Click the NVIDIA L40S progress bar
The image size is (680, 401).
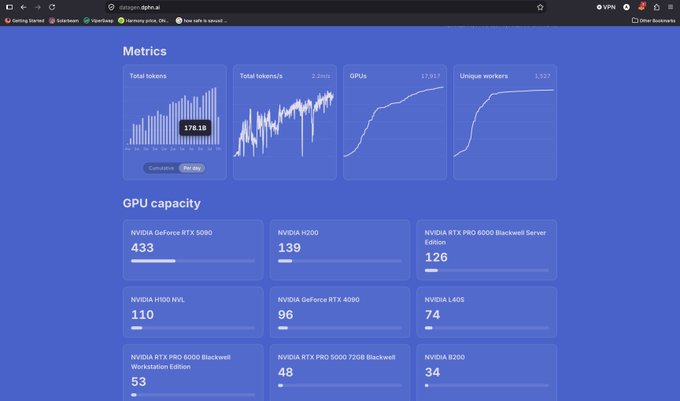(x=487, y=328)
